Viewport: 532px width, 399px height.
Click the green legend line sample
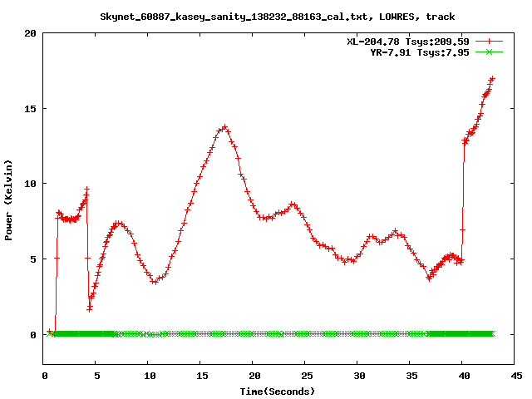(489, 52)
